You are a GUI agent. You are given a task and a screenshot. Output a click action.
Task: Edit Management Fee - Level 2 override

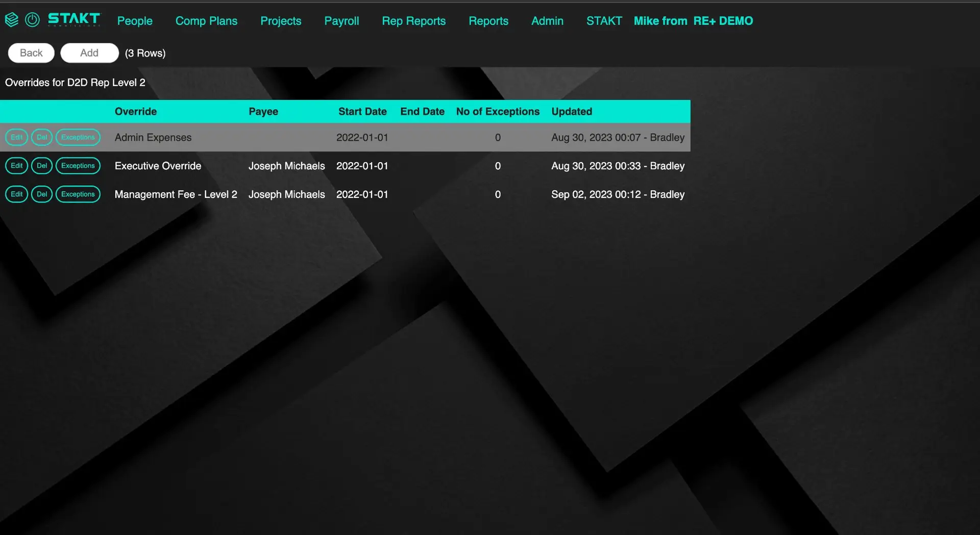click(x=16, y=194)
